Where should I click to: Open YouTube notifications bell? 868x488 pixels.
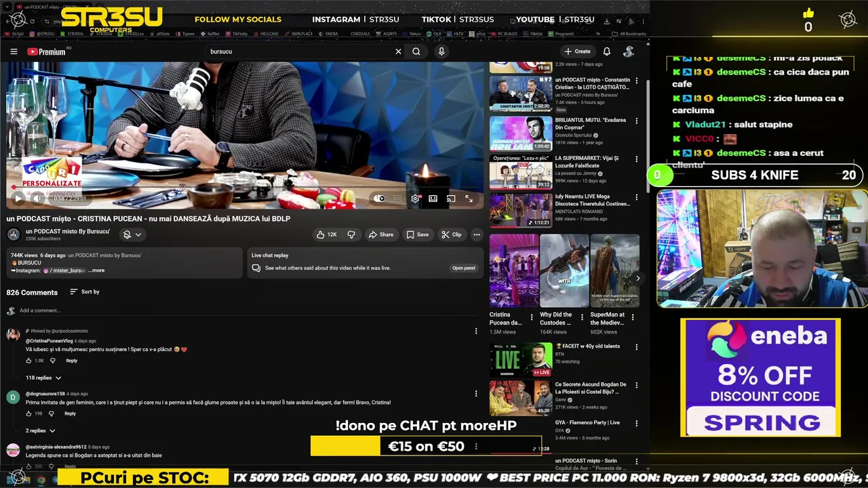point(607,52)
